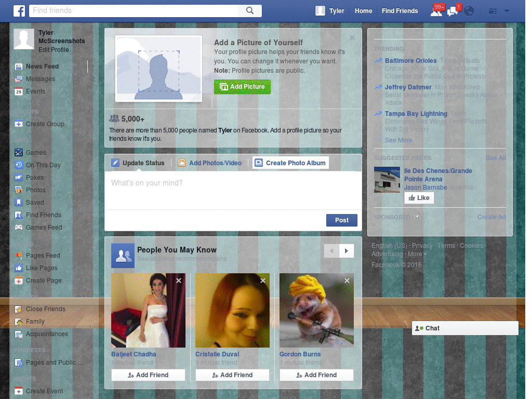Viewport: 532px width, 399px height.
Task: Open account menu dropdown arrow
Action: tap(507, 11)
